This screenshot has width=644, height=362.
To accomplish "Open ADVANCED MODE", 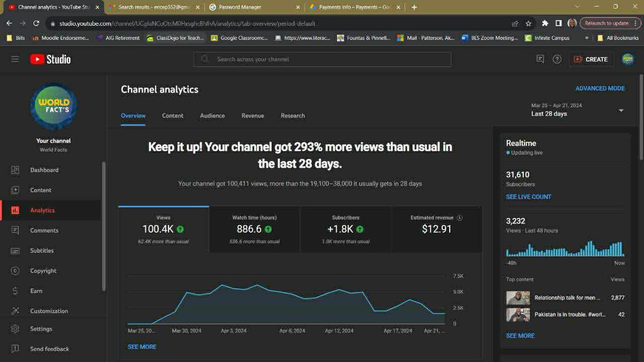I will point(600,88).
